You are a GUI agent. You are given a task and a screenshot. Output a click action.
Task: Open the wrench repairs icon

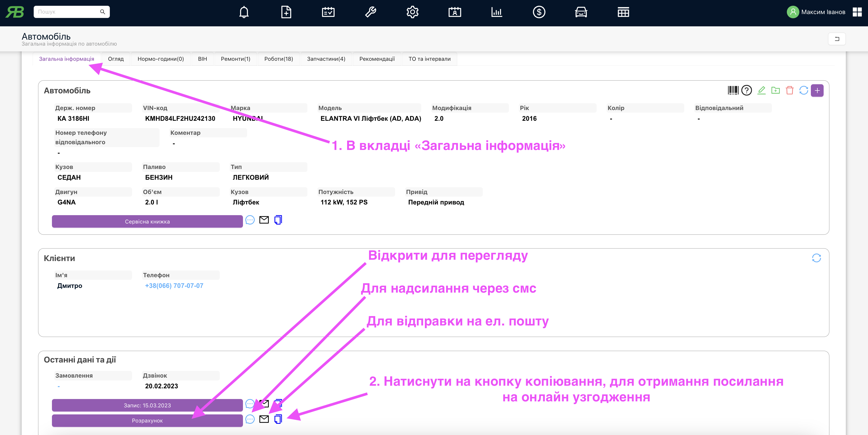pyautogui.click(x=370, y=13)
